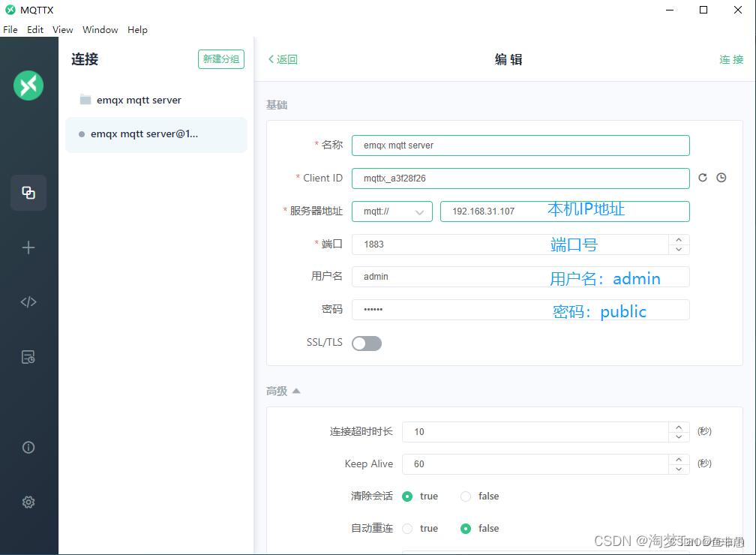Click the 密码 password field
The image size is (756, 555).
point(520,310)
